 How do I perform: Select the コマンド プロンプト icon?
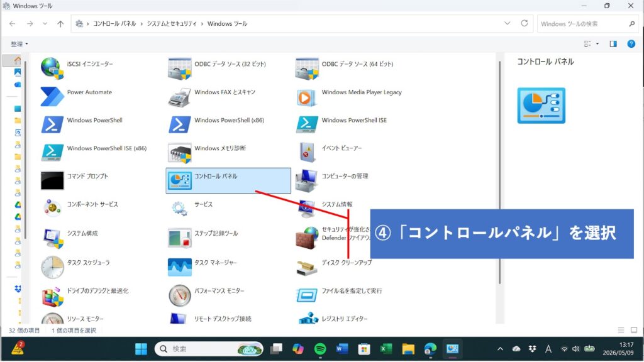point(52,180)
